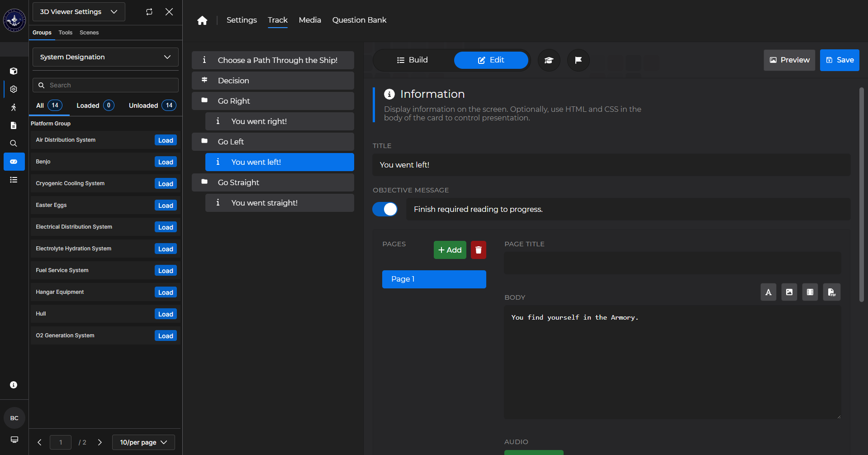Insert PDF into body via PDF icon
The height and width of the screenshot is (455, 868).
coord(832,292)
